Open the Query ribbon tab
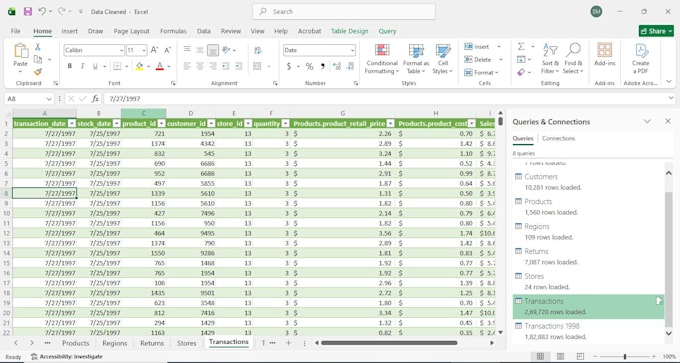 (x=387, y=31)
